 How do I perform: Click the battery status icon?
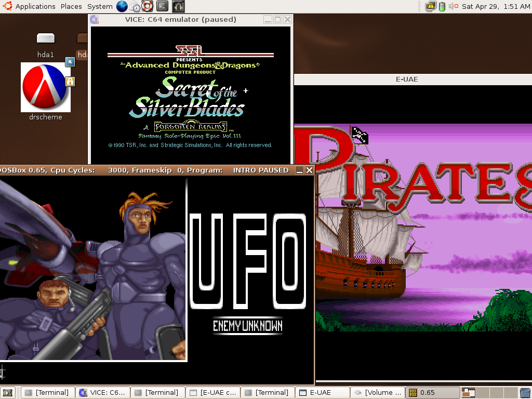[442, 6]
